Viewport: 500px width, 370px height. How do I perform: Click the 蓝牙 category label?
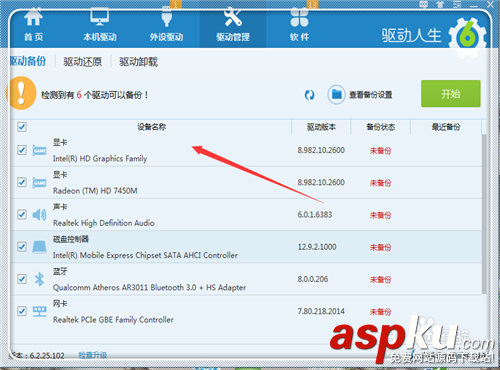[x=60, y=271]
